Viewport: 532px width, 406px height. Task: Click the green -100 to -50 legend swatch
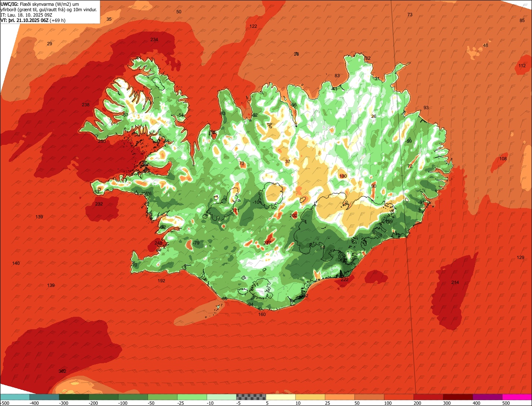tap(133, 397)
